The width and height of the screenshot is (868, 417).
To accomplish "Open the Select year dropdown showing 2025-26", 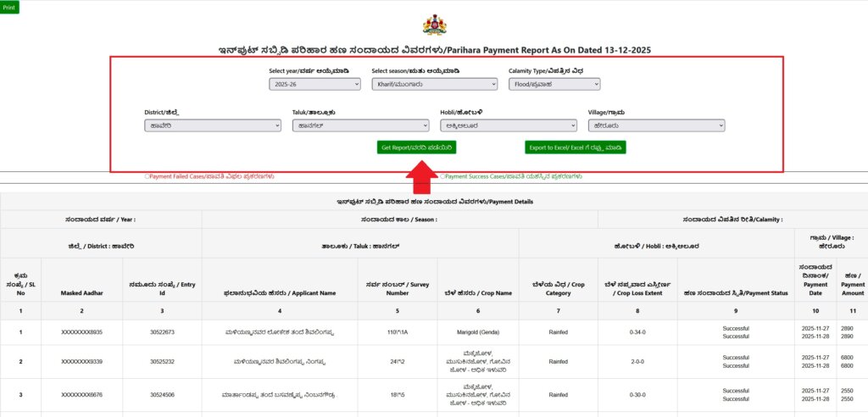I will [x=314, y=84].
